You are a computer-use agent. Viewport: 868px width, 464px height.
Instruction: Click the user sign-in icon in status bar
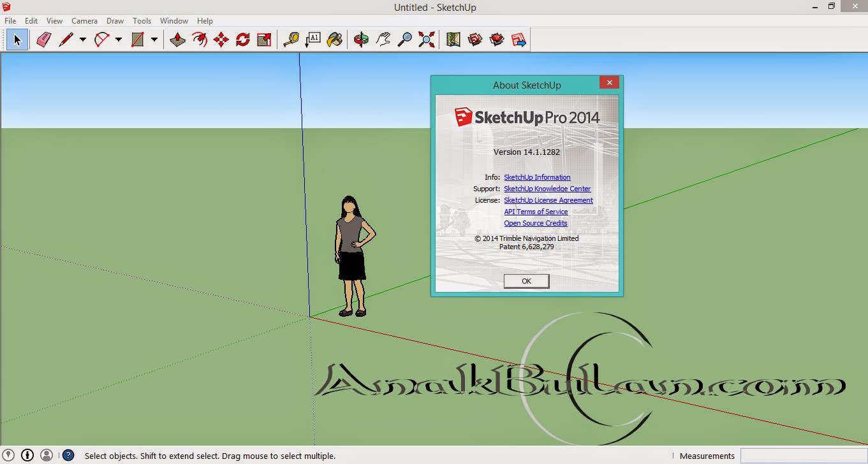click(x=47, y=455)
